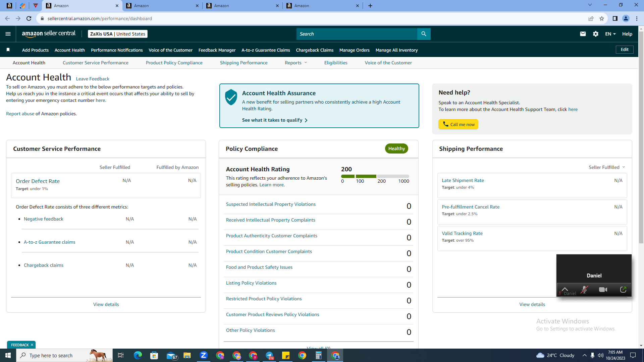Click the Leave Feedback link
The image size is (644, 362).
[x=93, y=79]
